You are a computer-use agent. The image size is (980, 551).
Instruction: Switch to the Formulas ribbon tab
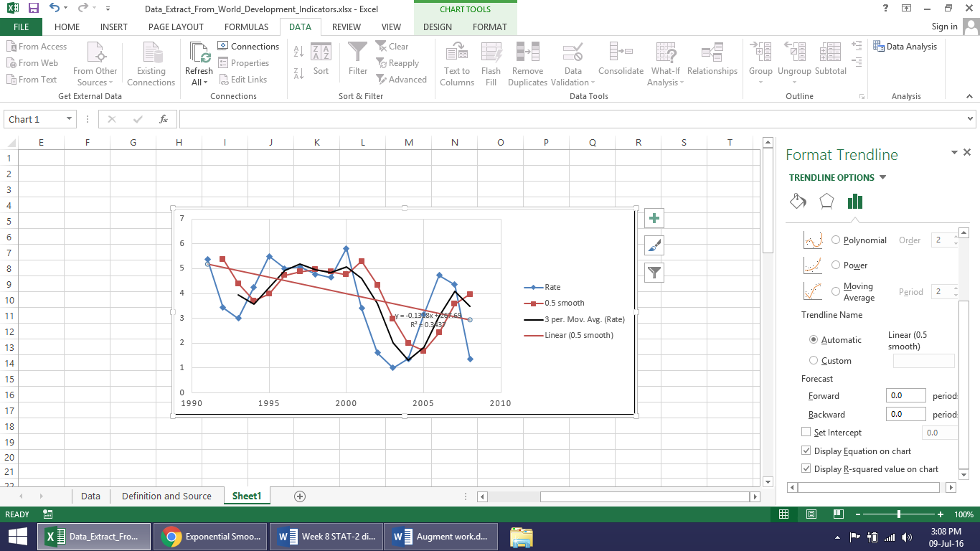[246, 27]
